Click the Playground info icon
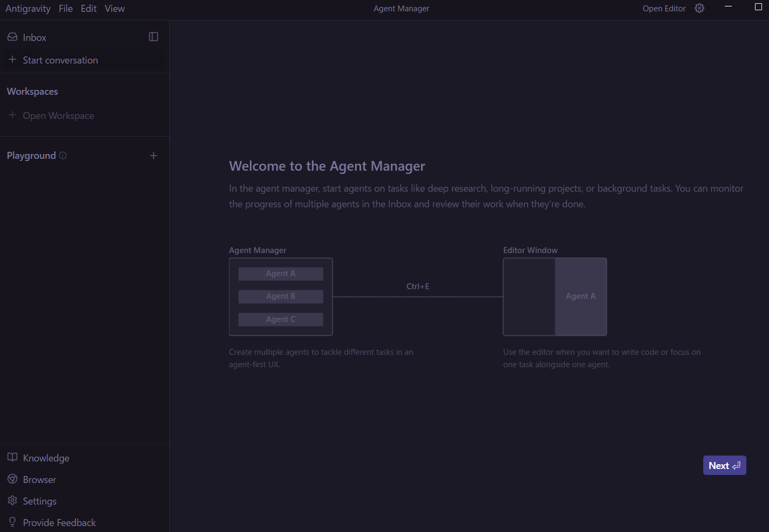This screenshot has height=532, width=769. click(63, 156)
